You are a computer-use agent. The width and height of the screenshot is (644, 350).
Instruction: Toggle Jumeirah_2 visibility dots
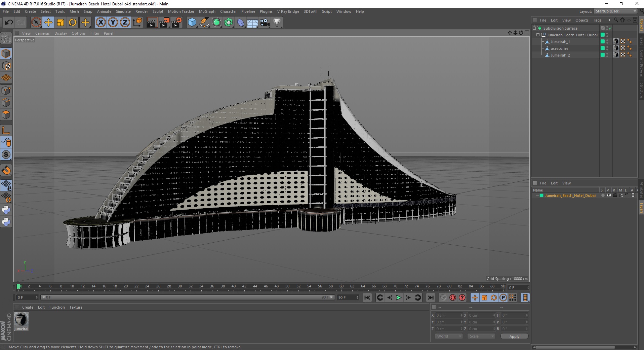[x=607, y=55]
